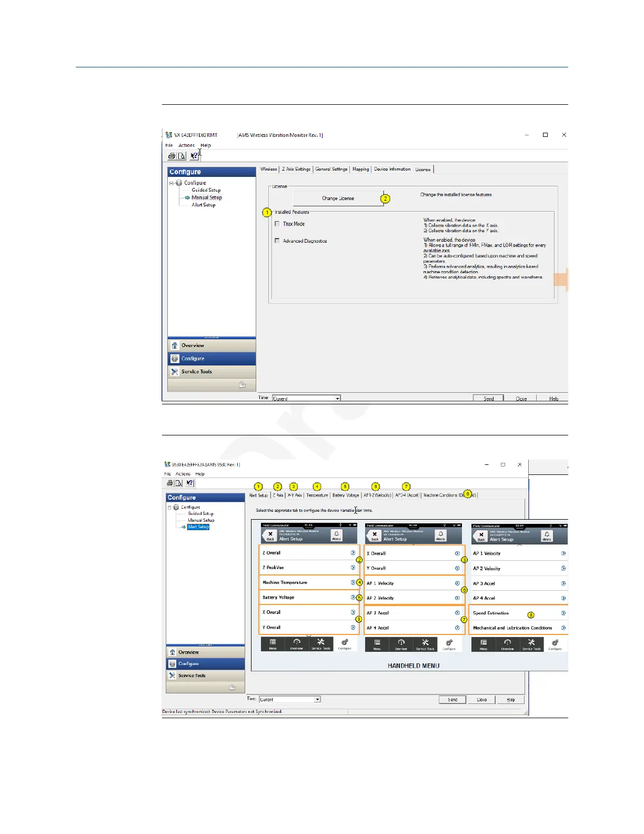Open print preview in Vibration Monitor window toolbar
644x834 pixels.
pos(182,156)
